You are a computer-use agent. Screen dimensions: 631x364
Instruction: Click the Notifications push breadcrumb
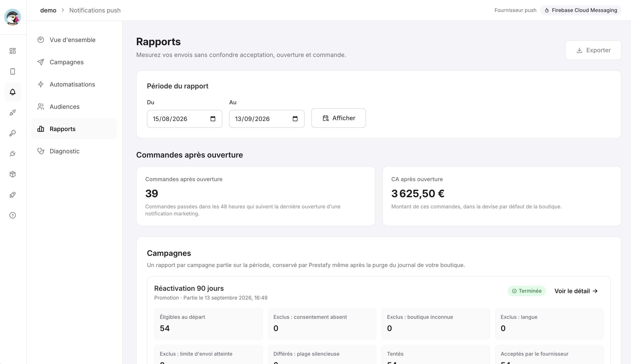pos(95,10)
